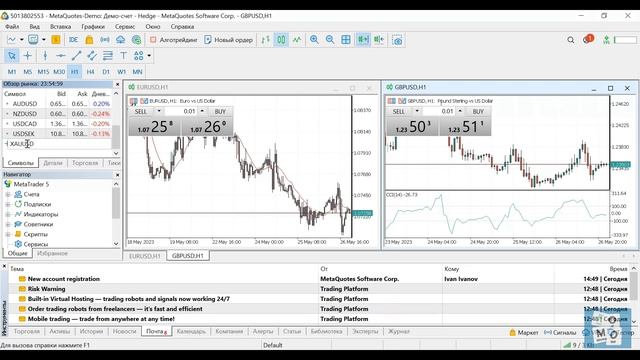Switch chart to line chart
The width and height of the screenshot is (640, 360).
pos(297,40)
